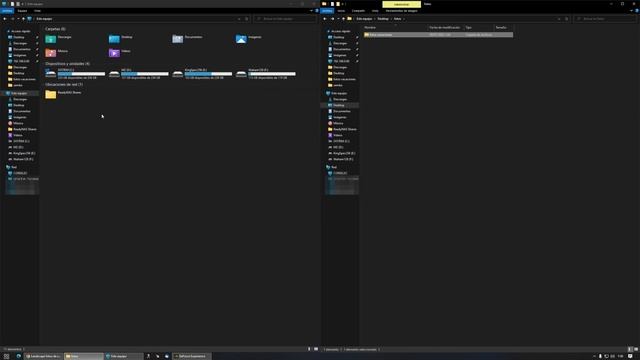Click D: drive capacity bar
This screenshot has width=640, height=360.
[x=145, y=74]
